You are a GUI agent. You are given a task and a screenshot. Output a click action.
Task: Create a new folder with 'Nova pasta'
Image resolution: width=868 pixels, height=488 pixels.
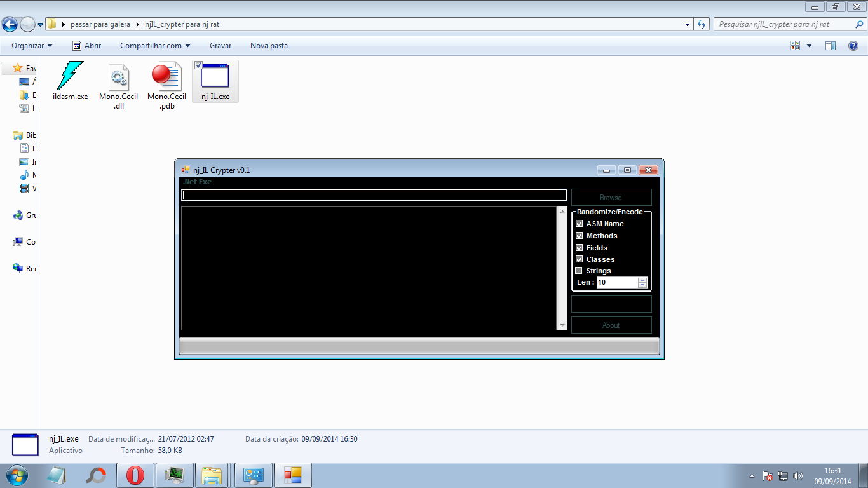tap(269, 46)
